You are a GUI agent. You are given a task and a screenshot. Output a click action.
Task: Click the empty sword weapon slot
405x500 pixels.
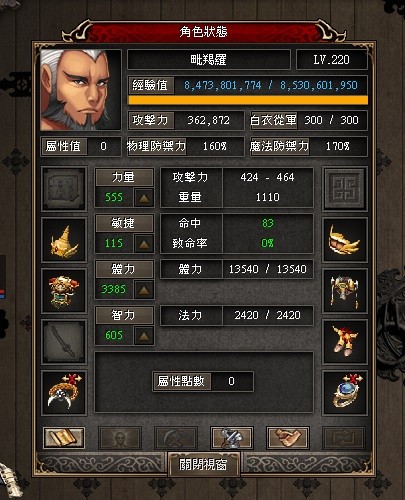point(64,342)
